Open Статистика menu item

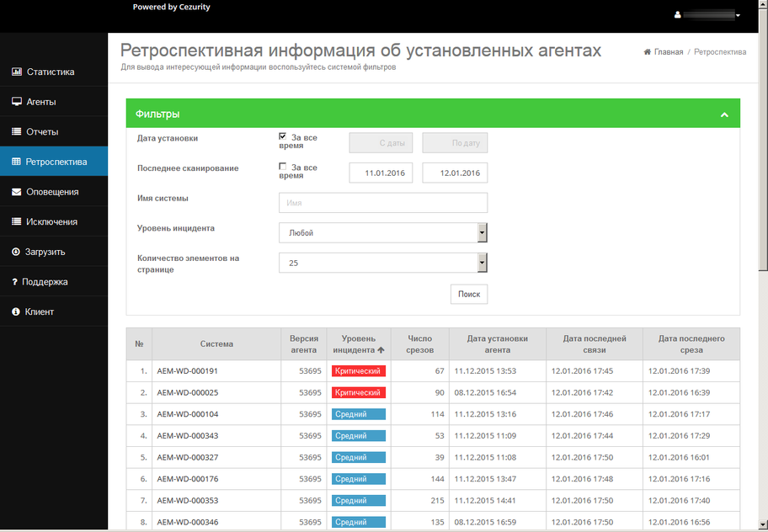[x=54, y=72]
